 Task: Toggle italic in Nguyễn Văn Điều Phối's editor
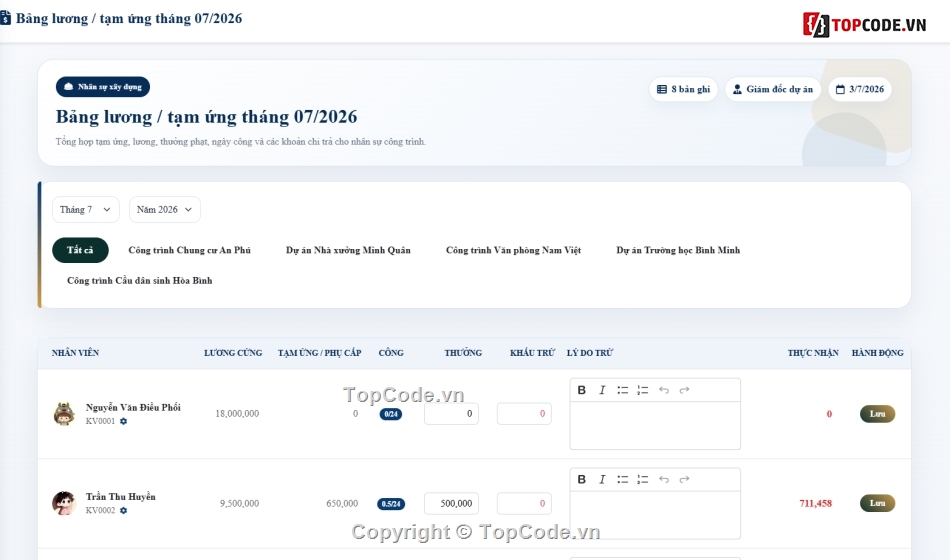(x=602, y=390)
